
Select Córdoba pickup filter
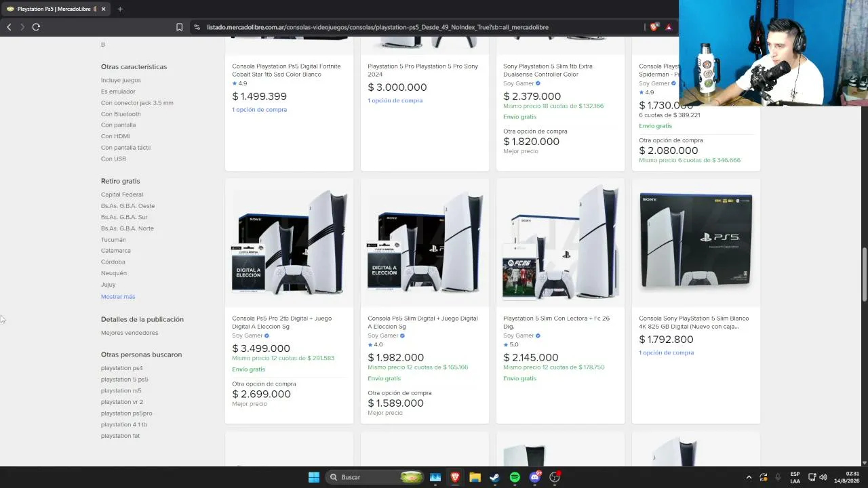click(113, 262)
